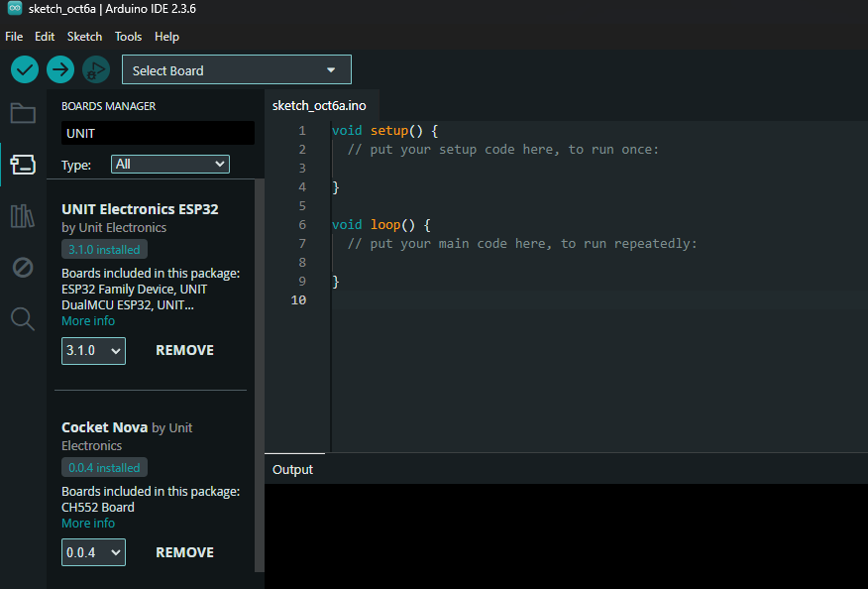Click line number 10 in the gutter
The width and height of the screenshot is (868, 589).
click(x=298, y=299)
